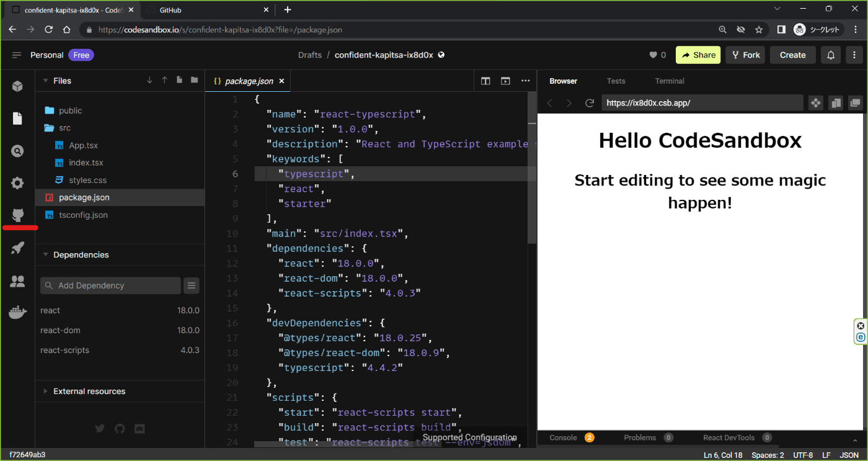Screen dimensions: 868x461
Task: Click Spaces: 2 in status bar
Action: coord(768,455)
